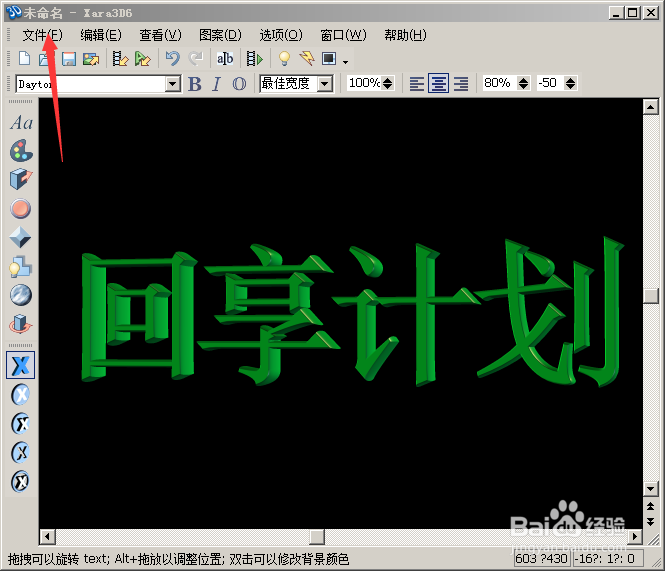Open the text editor via the a|b icon
The width and height of the screenshot is (665, 571).
tap(225, 59)
